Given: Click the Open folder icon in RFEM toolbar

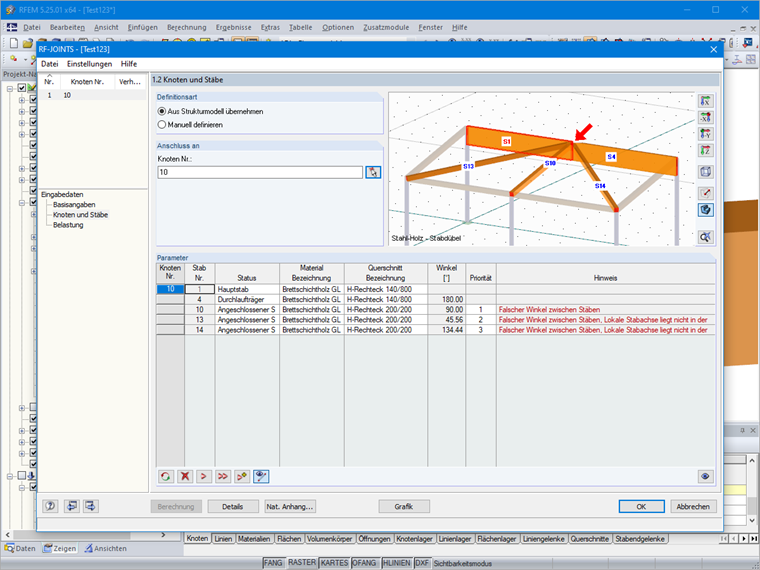Looking at the screenshot, I should tap(28, 43).
